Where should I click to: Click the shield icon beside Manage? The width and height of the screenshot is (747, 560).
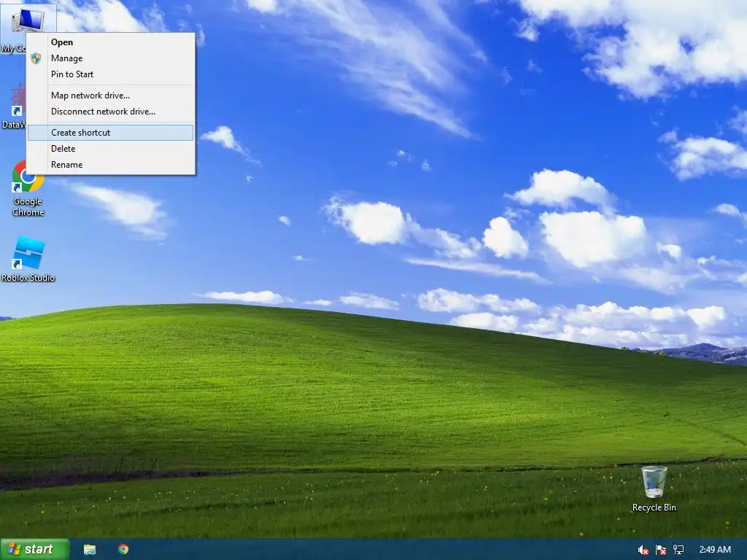click(36, 58)
